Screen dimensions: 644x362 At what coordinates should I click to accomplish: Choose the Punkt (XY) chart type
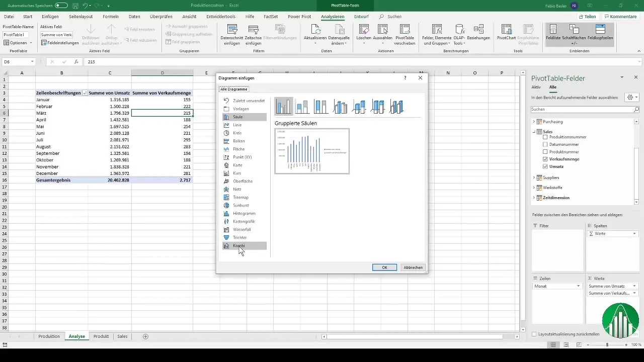244,157
